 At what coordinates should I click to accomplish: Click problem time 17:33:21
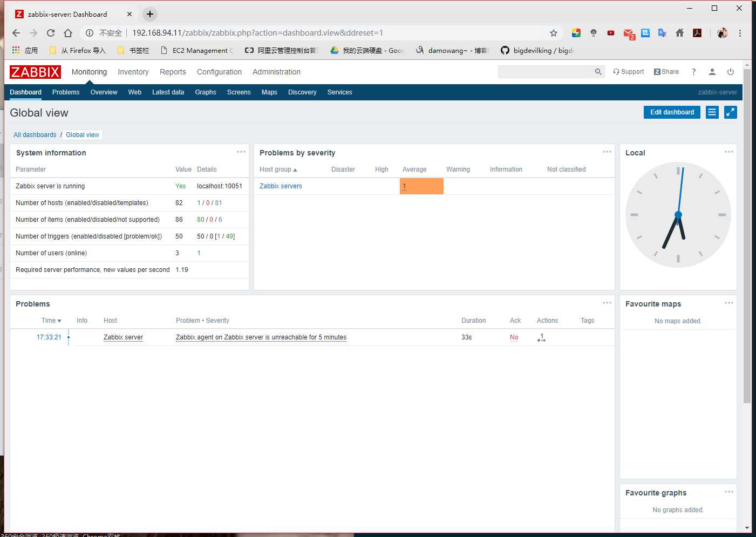click(49, 337)
